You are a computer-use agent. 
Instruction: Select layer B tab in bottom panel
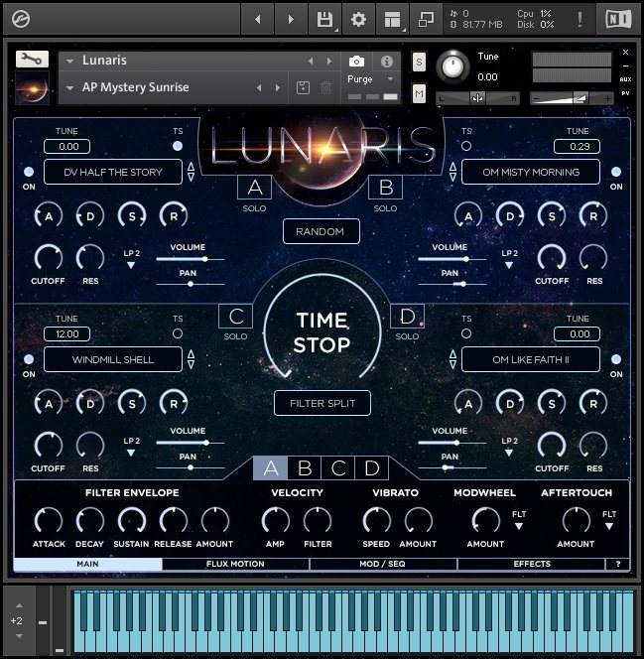click(x=305, y=468)
